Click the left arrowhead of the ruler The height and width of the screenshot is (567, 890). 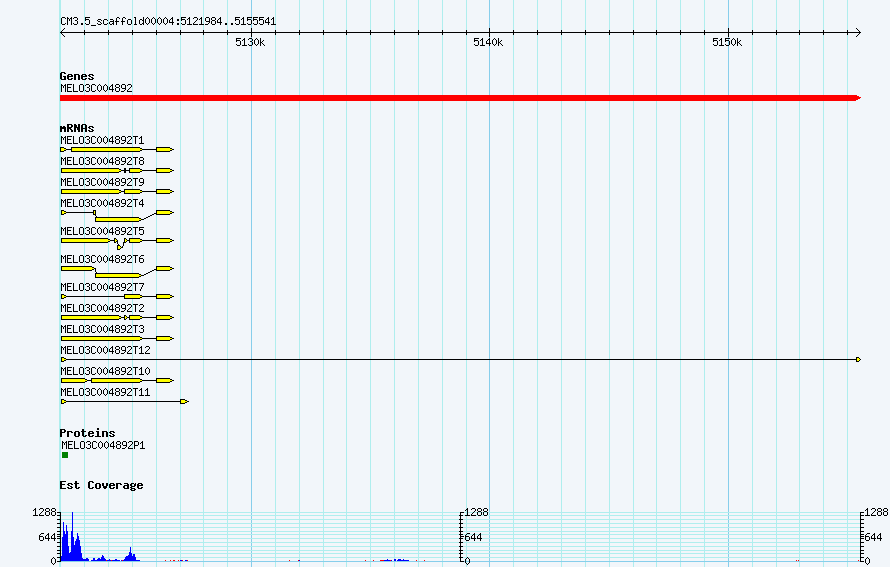63,33
